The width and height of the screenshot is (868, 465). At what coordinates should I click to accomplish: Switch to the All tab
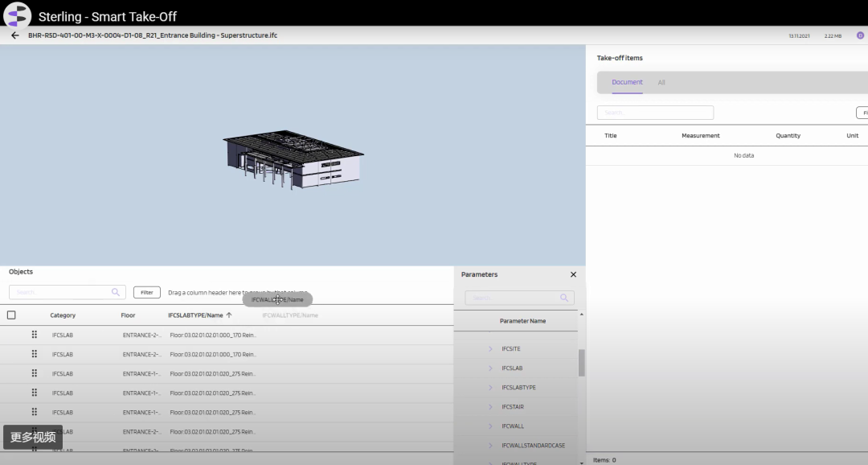(661, 83)
